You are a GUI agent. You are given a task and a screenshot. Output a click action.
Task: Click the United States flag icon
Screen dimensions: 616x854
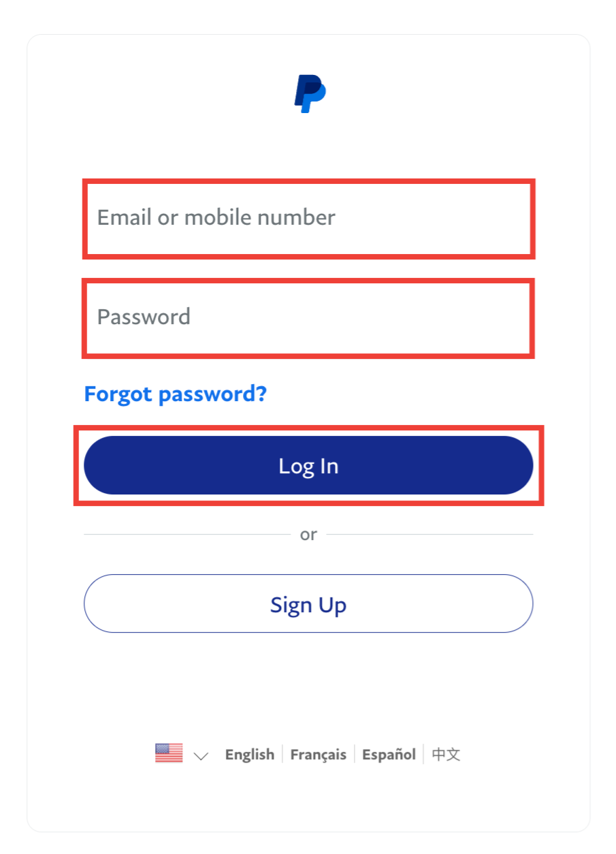point(169,753)
